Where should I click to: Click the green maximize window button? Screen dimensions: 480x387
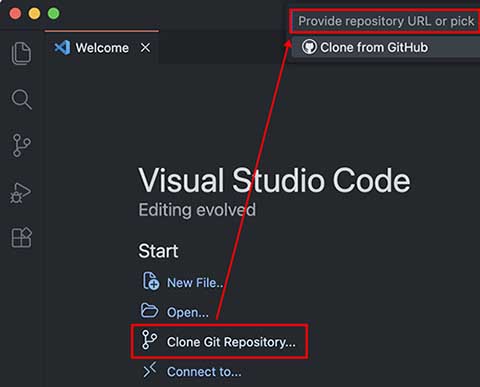[53, 14]
